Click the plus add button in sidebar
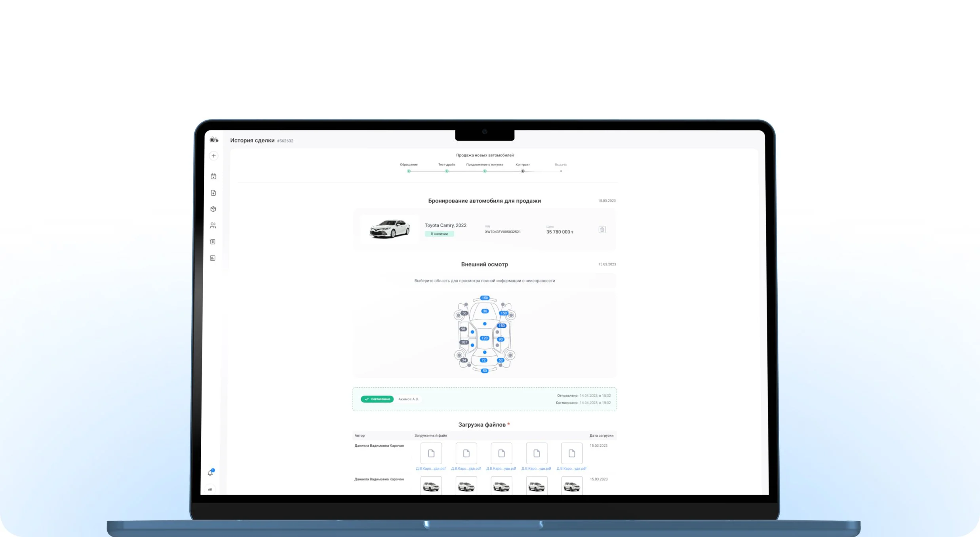 [213, 156]
